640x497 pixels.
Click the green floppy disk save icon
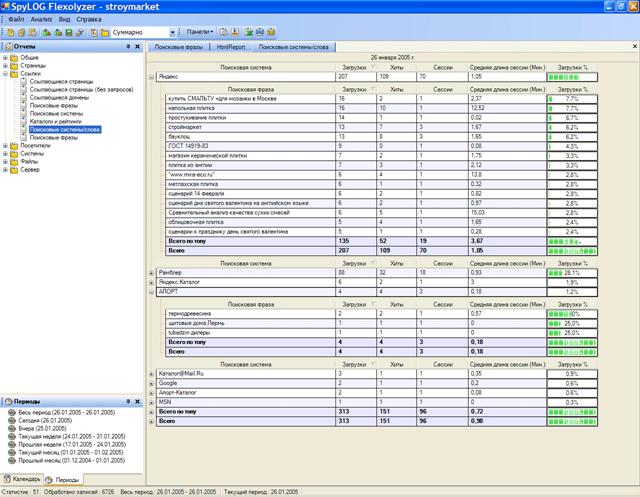[x=69, y=32]
